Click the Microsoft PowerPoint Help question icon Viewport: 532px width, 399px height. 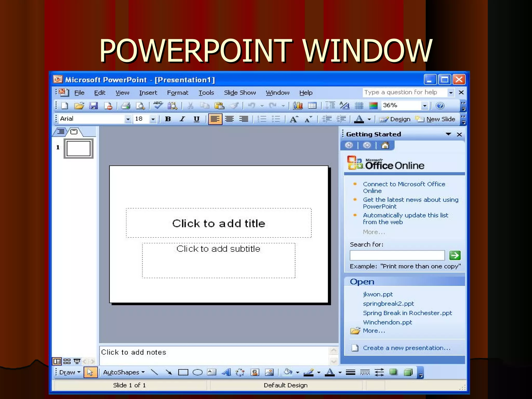[440, 106]
